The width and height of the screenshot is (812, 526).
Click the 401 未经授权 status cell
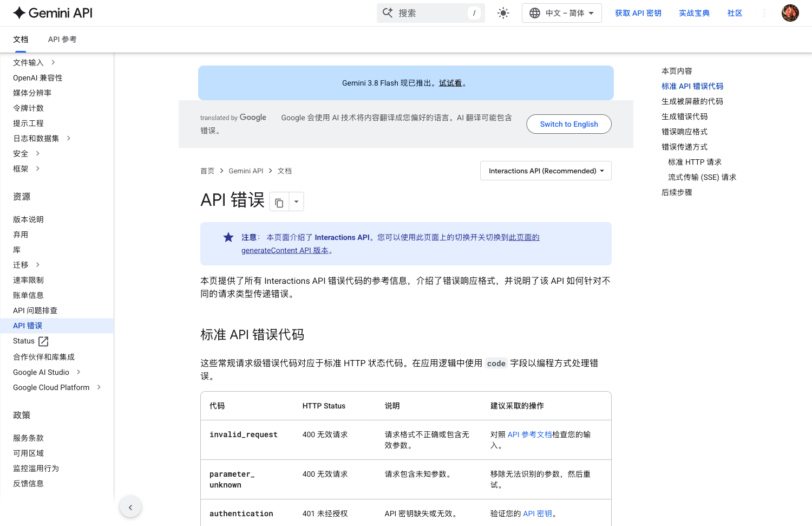[x=325, y=514]
